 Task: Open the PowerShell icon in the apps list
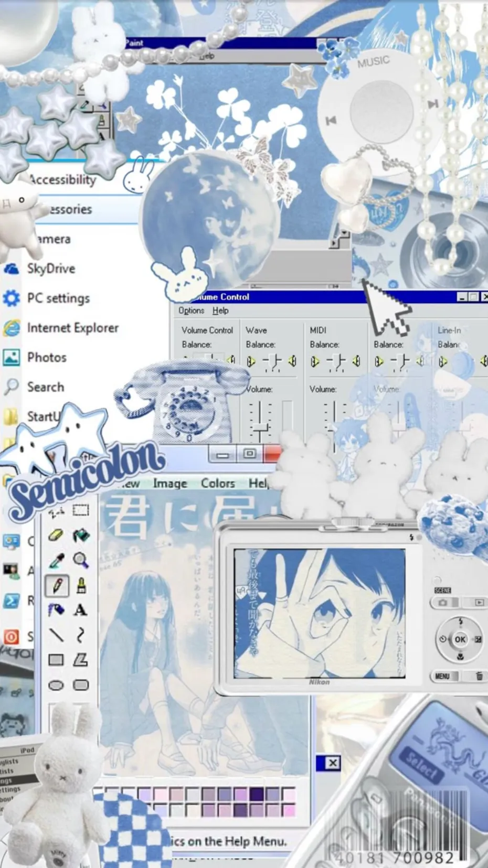(11, 600)
